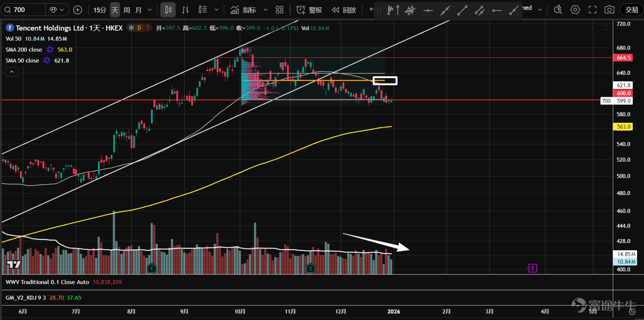Click the TradingView logo on the chart
The height and width of the screenshot is (320, 644).
pos(14,264)
